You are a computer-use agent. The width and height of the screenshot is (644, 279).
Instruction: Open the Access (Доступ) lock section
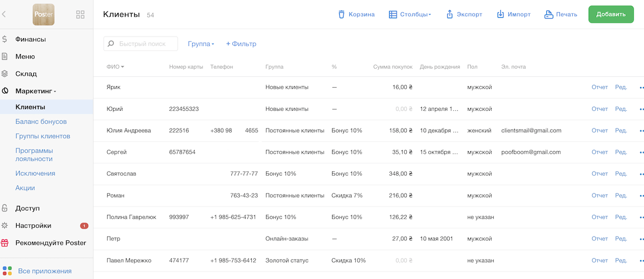[27, 208]
